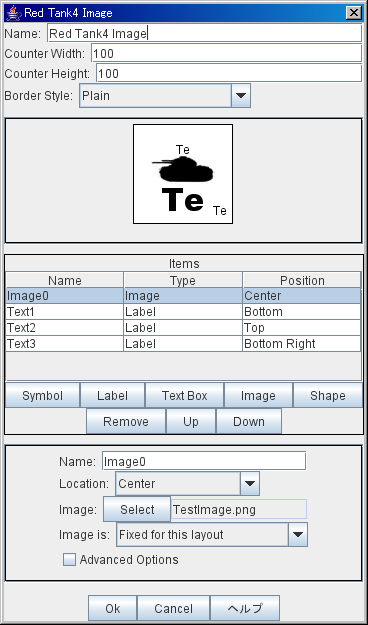Open the 'Image is' combo box
Viewport: 368px width, 625px height.
212,535
